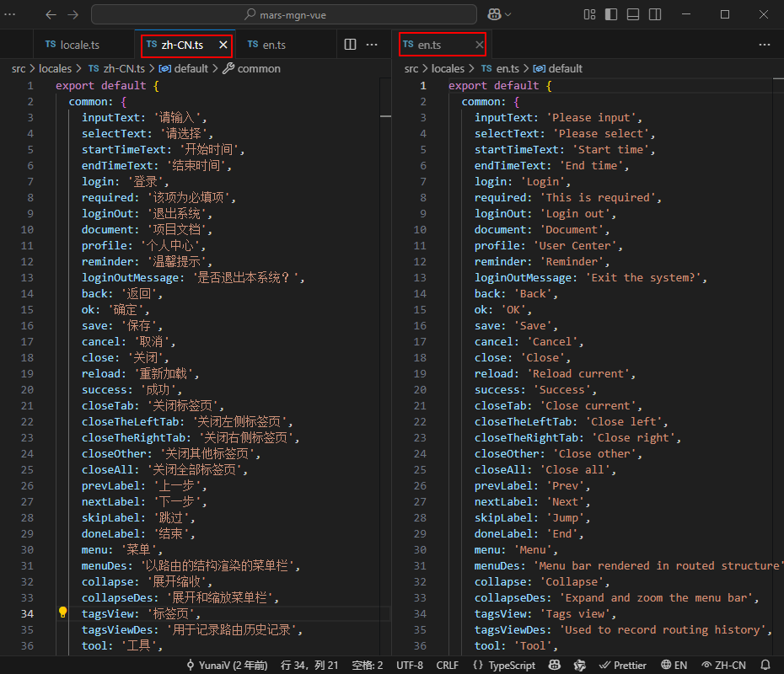Click the loginOutMessage: 'Exit the system?' line
Screen dimensions: 784x674
590,277
